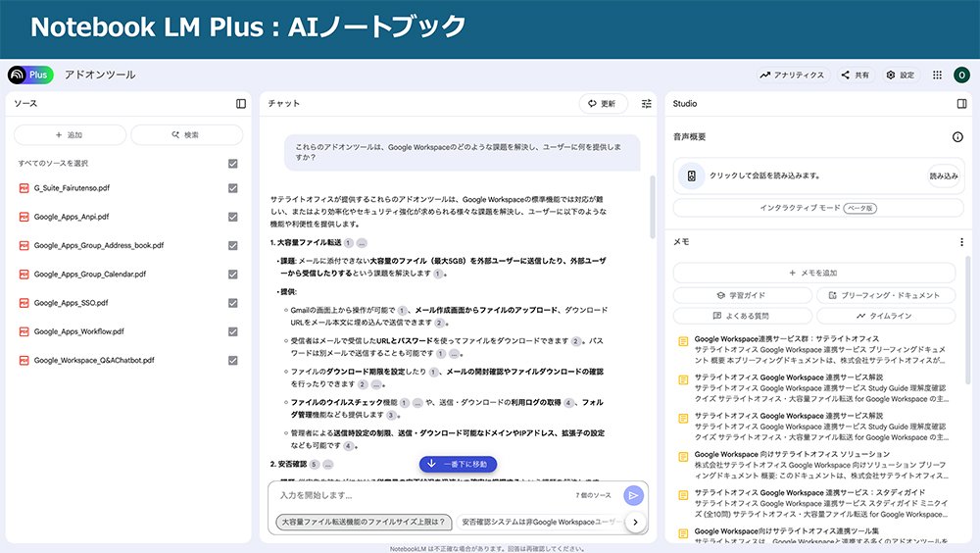Select suggestion 大容量ファイル転送機能のファイルサイズ上限は？
This screenshot has width=980, height=553.
[364, 522]
